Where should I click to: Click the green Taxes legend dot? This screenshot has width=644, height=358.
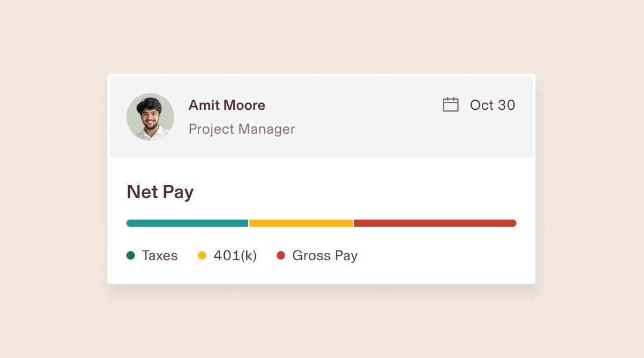131,255
